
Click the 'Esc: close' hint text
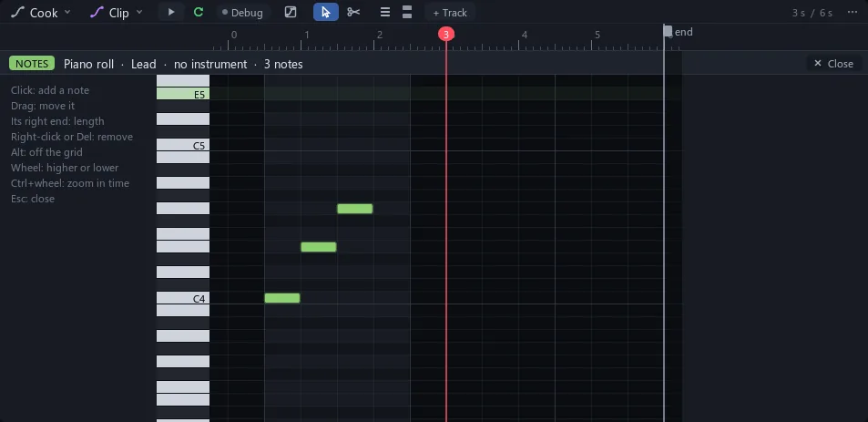point(33,199)
